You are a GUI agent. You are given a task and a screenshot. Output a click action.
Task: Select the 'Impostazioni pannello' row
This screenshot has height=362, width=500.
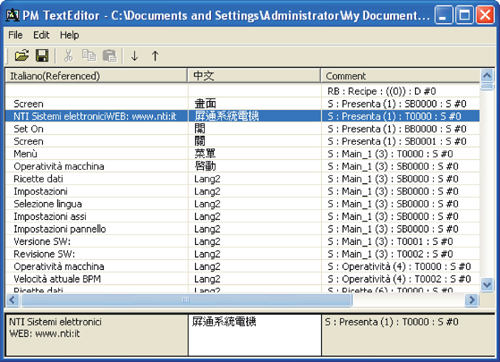tap(243, 229)
